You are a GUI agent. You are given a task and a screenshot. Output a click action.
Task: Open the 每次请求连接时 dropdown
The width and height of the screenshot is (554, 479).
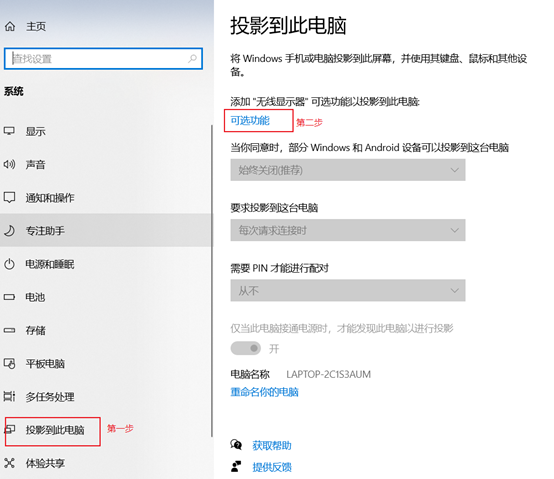[x=348, y=230]
